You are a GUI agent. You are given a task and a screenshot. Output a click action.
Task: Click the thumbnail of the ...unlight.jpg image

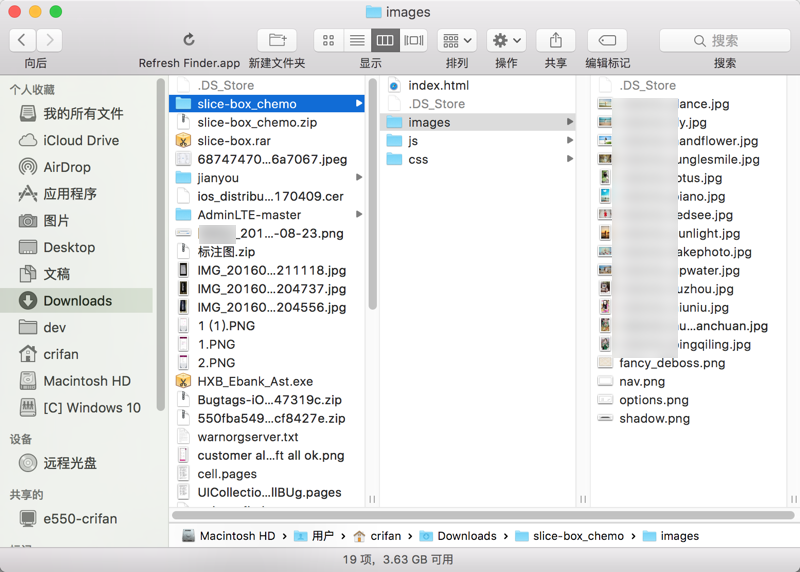605,233
